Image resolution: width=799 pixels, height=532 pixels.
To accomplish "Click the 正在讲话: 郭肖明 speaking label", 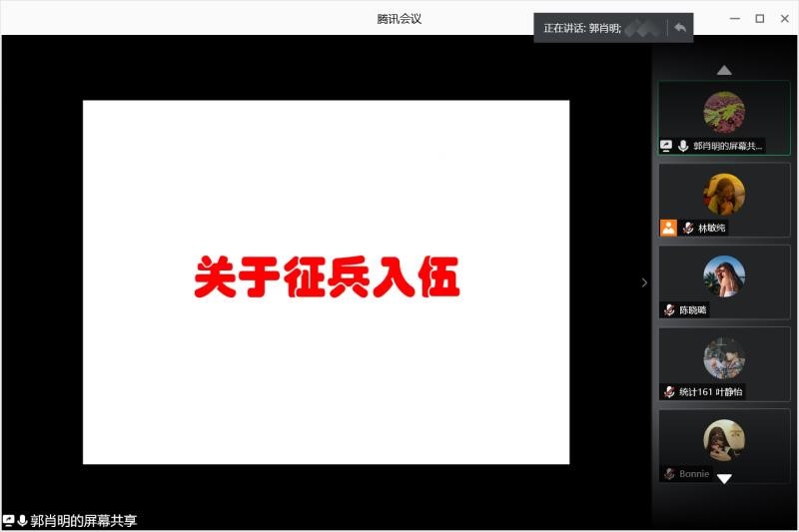I will (581, 28).
